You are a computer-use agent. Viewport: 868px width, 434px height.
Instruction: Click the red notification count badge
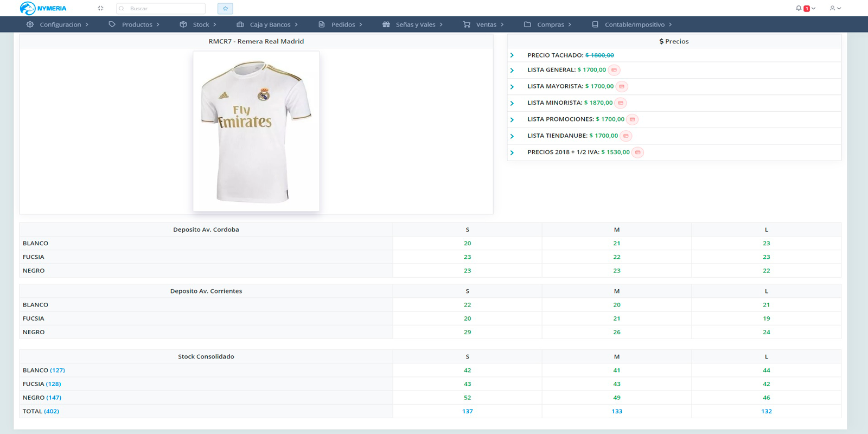(x=807, y=9)
